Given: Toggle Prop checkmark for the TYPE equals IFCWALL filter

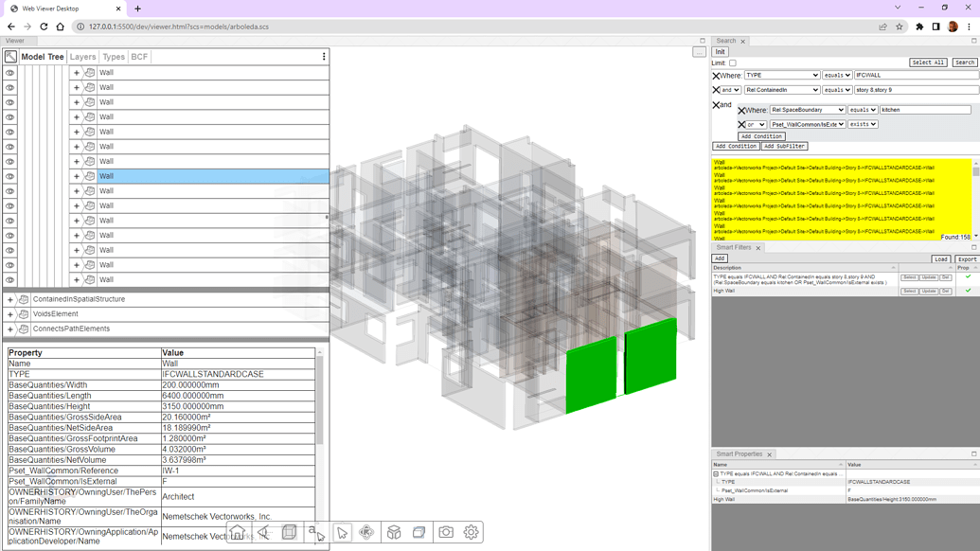Looking at the screenshot, I should 968,276.
